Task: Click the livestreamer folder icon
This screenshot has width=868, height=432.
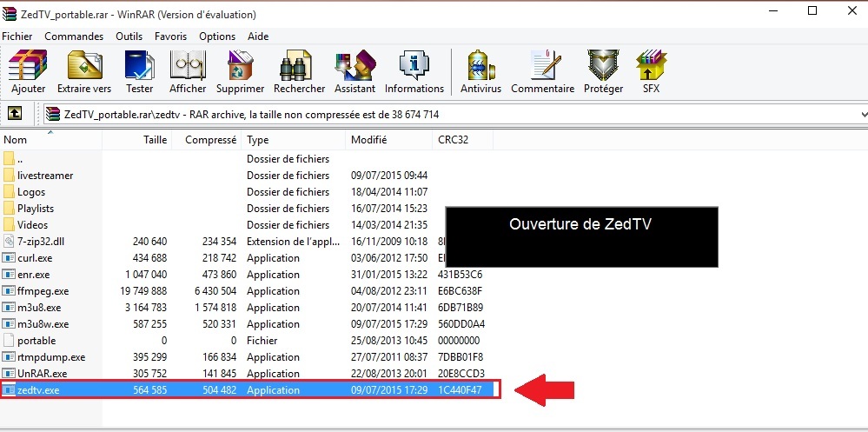Action: click(x=9, y=175)
